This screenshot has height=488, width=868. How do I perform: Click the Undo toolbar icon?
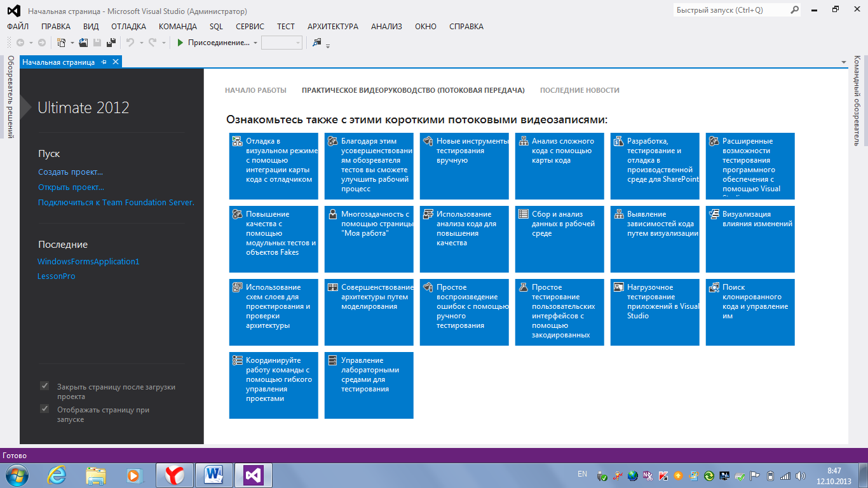tap(130, 43)
